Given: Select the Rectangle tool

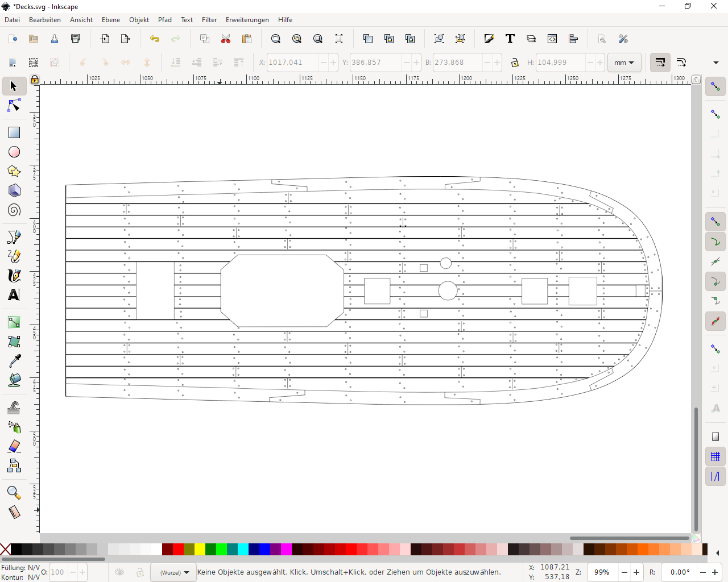Looking at the screenshot, I should coord(14,132).
